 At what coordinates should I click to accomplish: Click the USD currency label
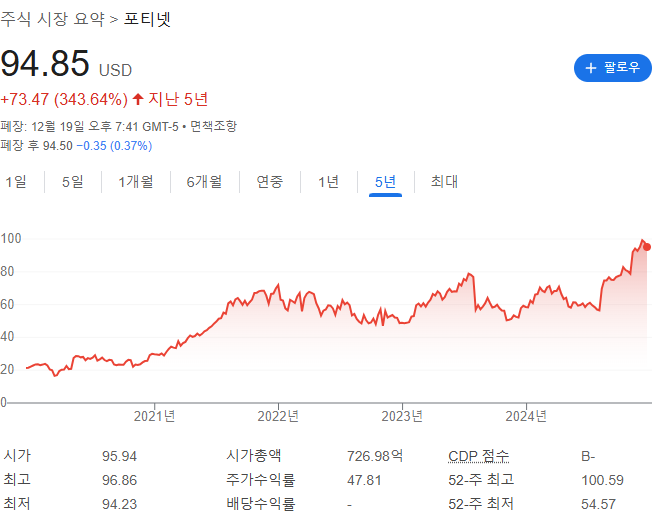click(x=115, y=70)
